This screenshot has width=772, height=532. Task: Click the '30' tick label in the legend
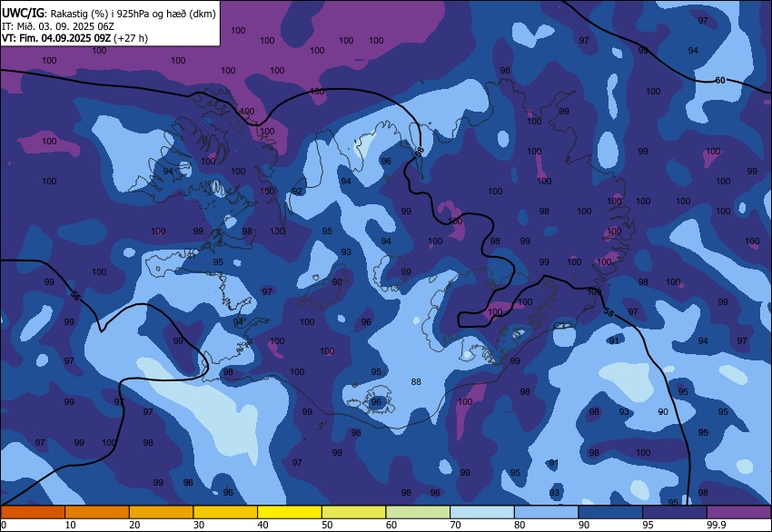(x=198, y=525)
